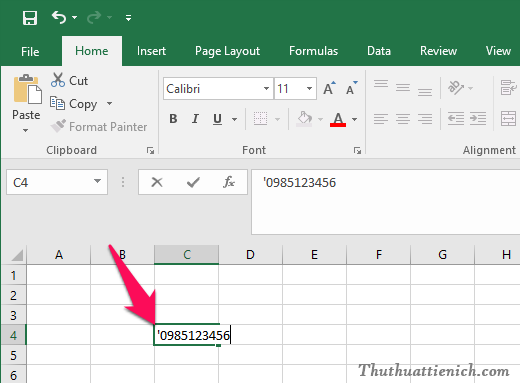The width and height of the screenshot is (520, 383).
Task: Click the Name Box showing C4
Action: click(x=57, y=182)
